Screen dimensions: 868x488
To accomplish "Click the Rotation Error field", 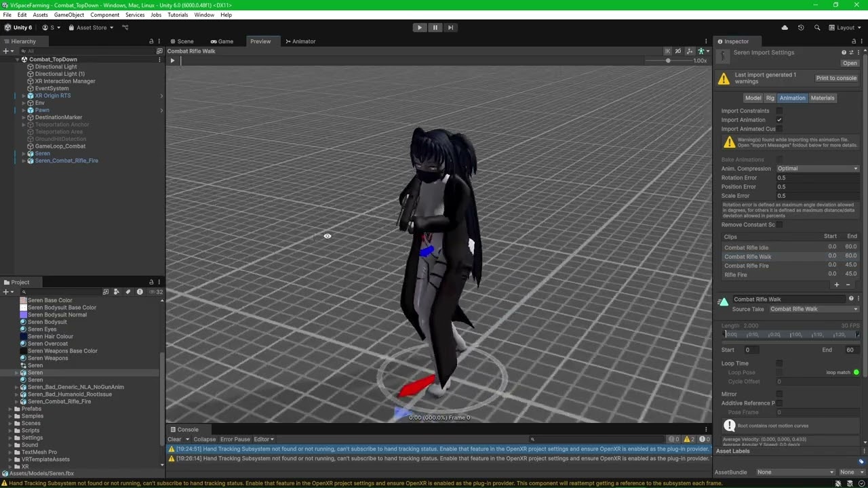I will click(818, 178).
